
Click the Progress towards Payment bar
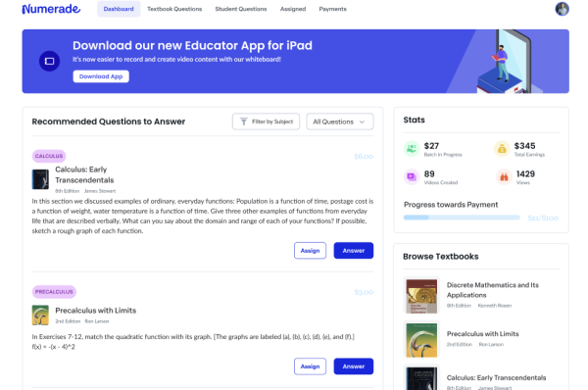462,218
